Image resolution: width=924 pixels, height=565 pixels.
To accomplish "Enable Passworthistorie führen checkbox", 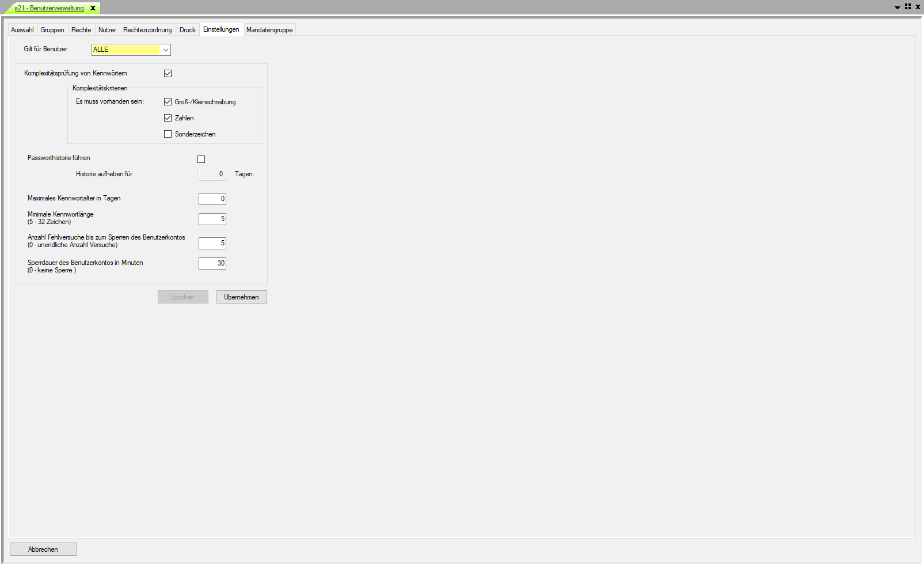I will coord(201,159).
